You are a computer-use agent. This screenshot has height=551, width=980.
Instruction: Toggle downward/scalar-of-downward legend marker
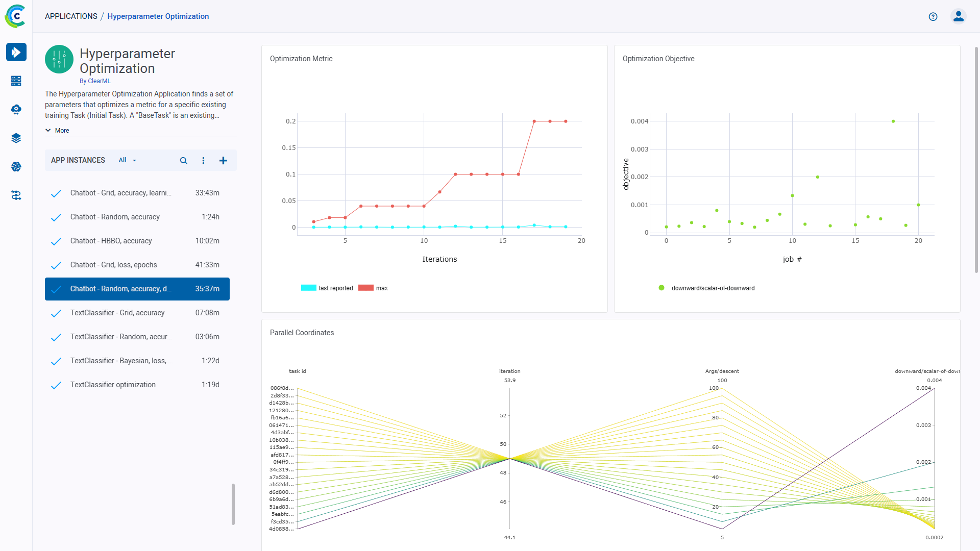coord(661,288)
